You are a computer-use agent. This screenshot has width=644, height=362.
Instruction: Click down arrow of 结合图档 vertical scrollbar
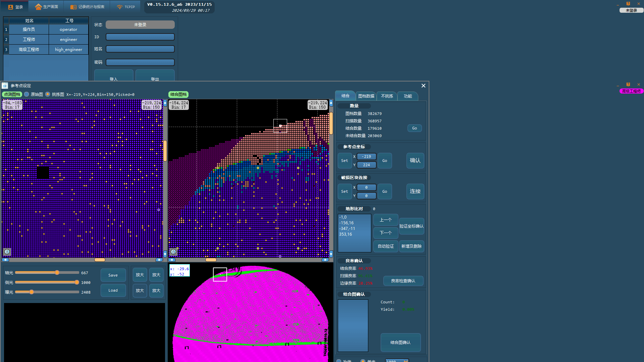click(331, 253)
